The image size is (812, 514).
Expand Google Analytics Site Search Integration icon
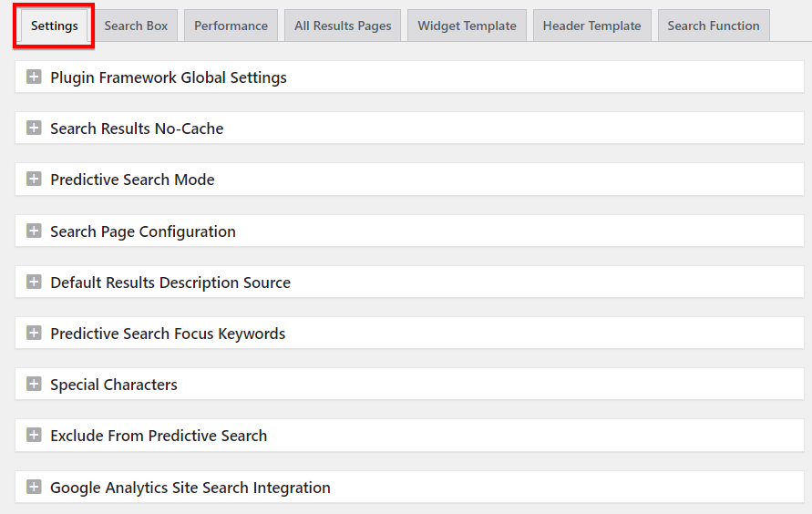coord(35,487)
